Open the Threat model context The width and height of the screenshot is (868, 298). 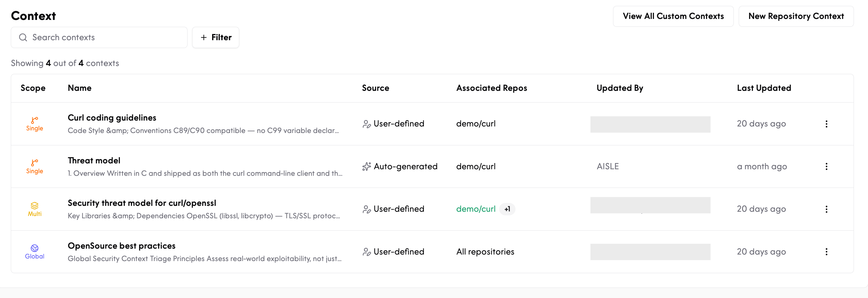coord(94,160)
